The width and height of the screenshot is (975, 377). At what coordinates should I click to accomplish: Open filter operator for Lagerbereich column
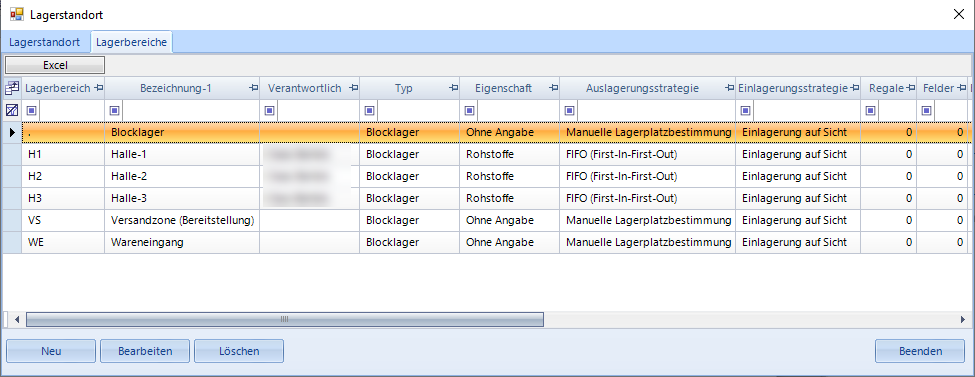pyautogui.click(x=31, y=111)
